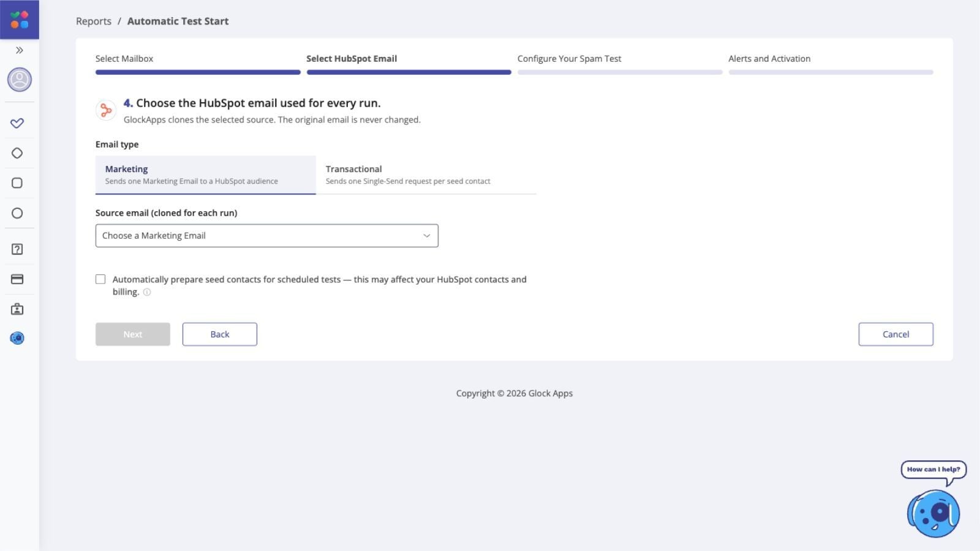Open the diamond shaped sidebar icon

tap(17, 153)
